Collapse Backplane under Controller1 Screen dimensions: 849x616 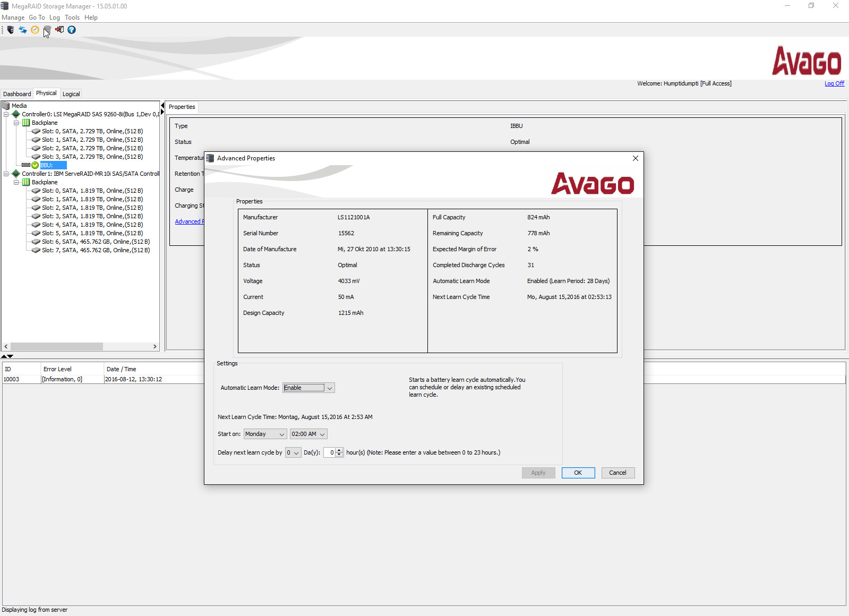pos(16,182)
